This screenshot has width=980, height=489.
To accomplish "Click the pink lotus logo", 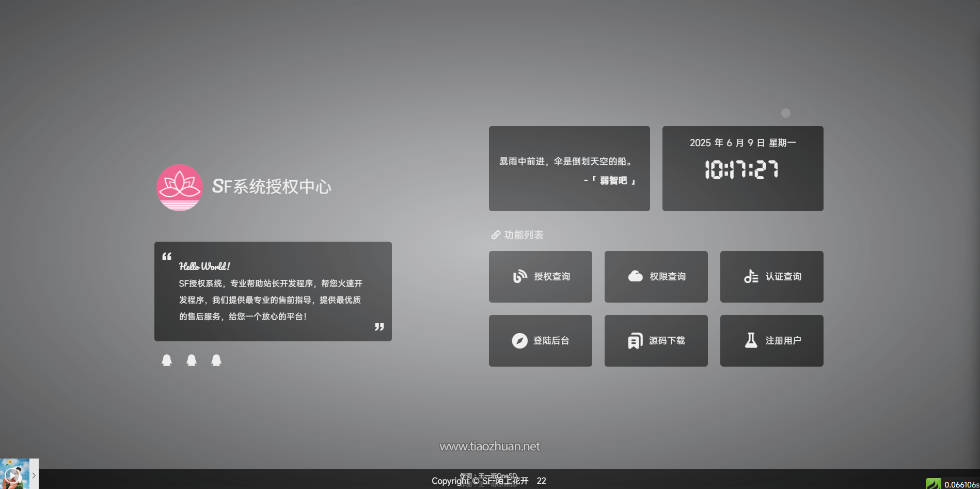I will point(180,187).
